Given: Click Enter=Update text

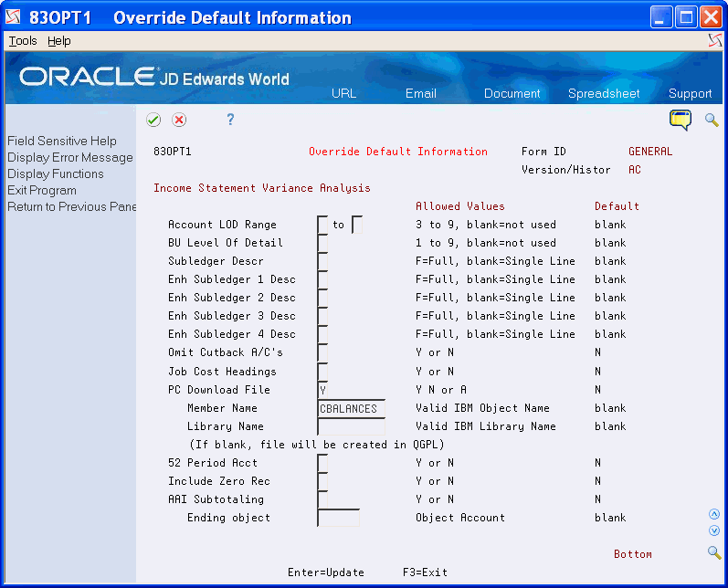Looking at the screenshot, I should [x=325, y=572].
